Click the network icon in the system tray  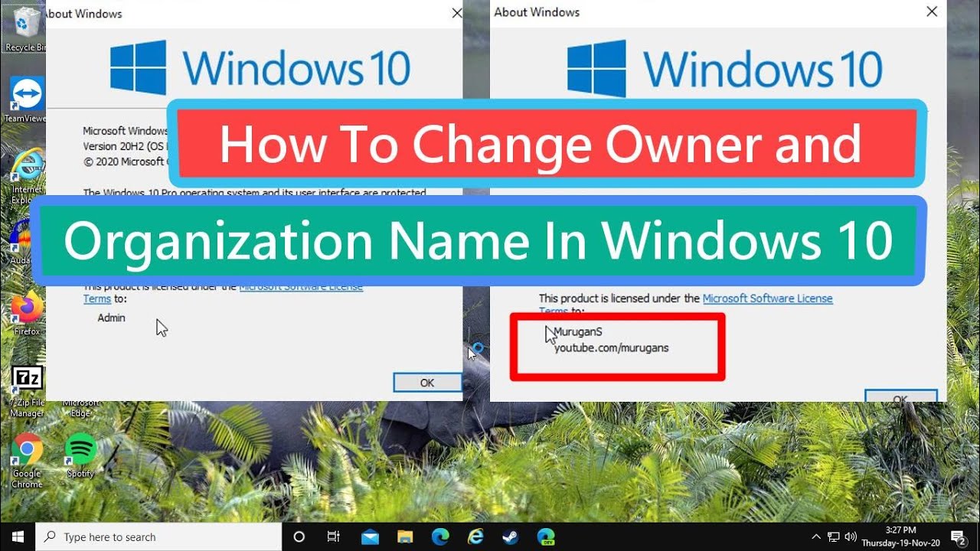pos(833,537)
